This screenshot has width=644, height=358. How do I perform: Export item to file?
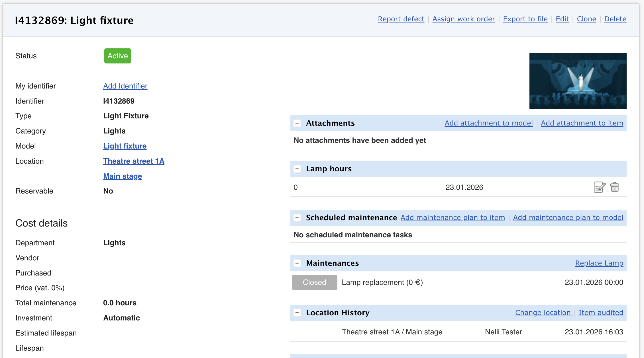point(525,19)
